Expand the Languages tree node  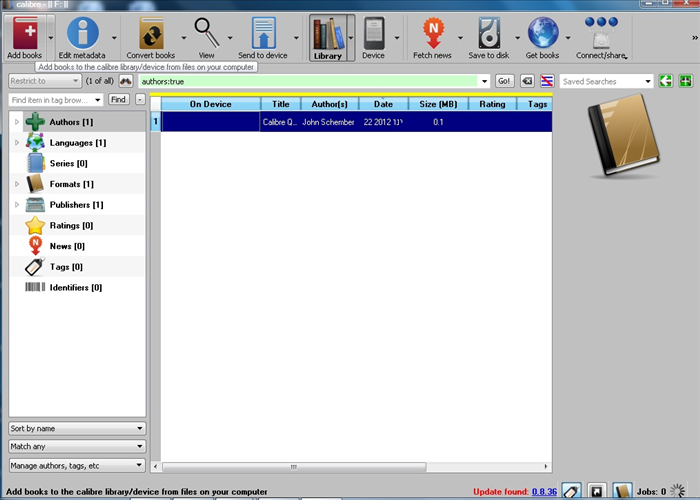pyautogui.click(x=17, y=143)
